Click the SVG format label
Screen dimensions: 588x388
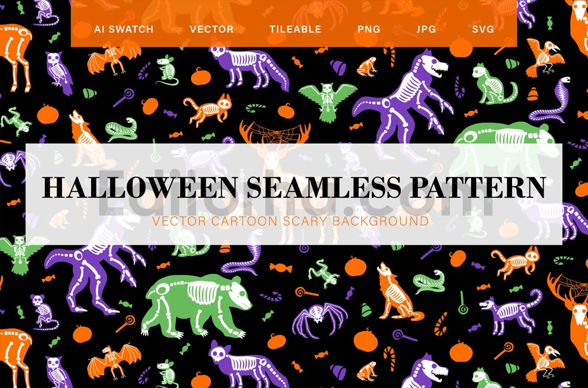[483, 29]
